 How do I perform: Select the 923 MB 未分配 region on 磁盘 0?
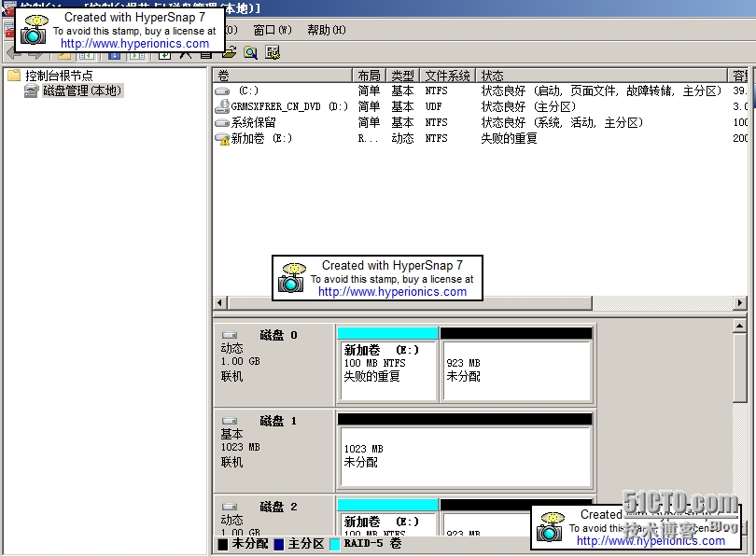coord(516,365)
